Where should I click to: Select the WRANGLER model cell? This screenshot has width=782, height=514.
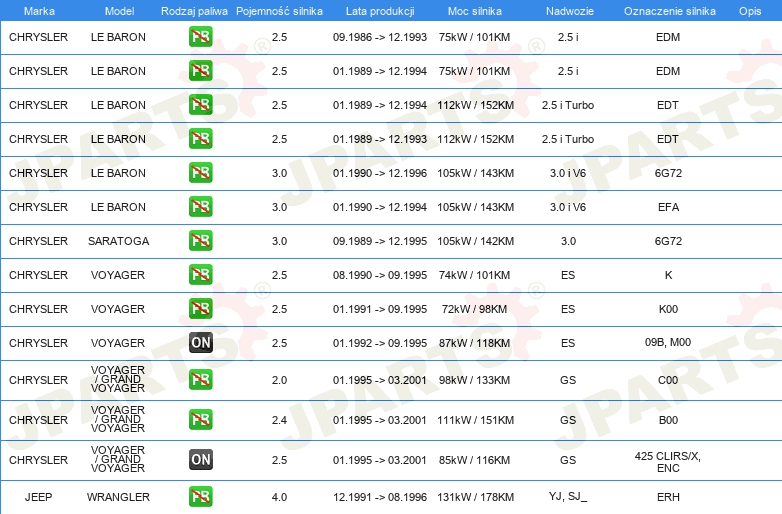click(118, 498)
